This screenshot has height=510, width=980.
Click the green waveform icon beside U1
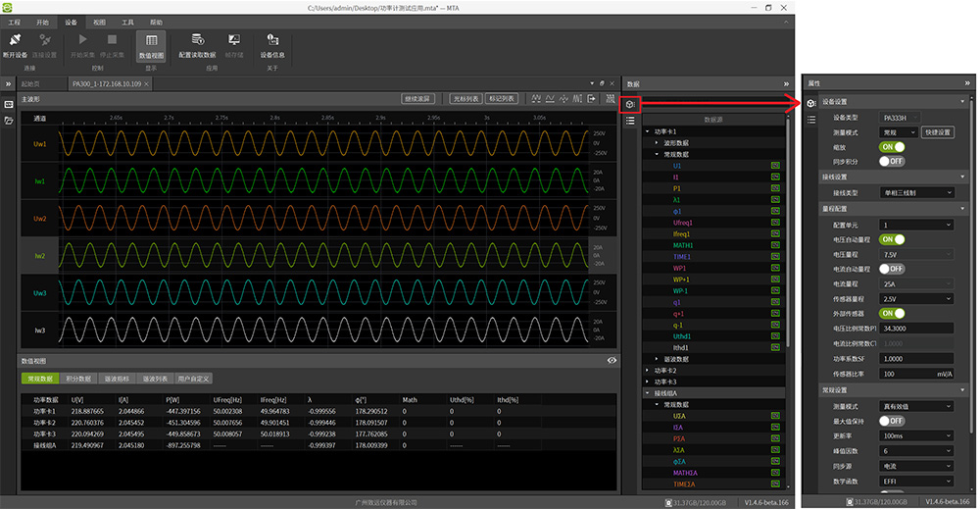774,166
